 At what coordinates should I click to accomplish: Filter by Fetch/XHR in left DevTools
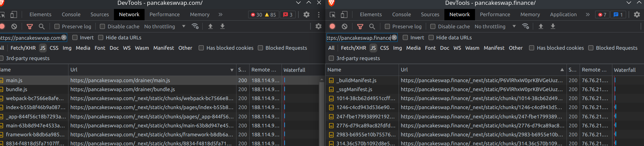pos(23,48)
